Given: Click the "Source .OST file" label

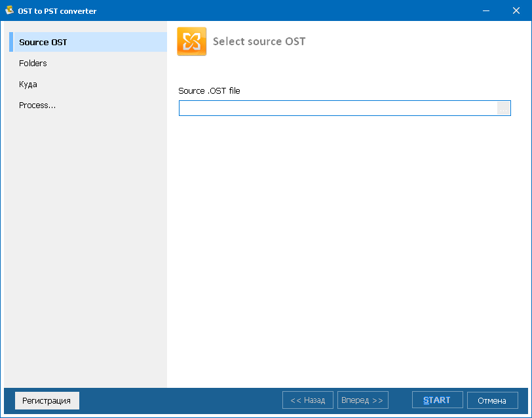Looking at the screenshot, I should (209, 91).
